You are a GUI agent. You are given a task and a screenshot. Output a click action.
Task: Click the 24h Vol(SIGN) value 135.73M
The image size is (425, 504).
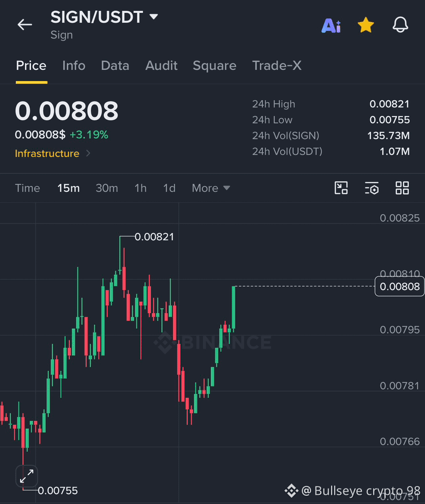[x=389, y=135]
